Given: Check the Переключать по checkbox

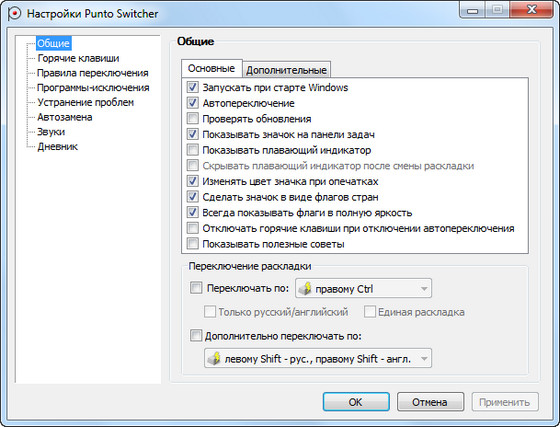Looking at the screenshot, I should 196,288.
